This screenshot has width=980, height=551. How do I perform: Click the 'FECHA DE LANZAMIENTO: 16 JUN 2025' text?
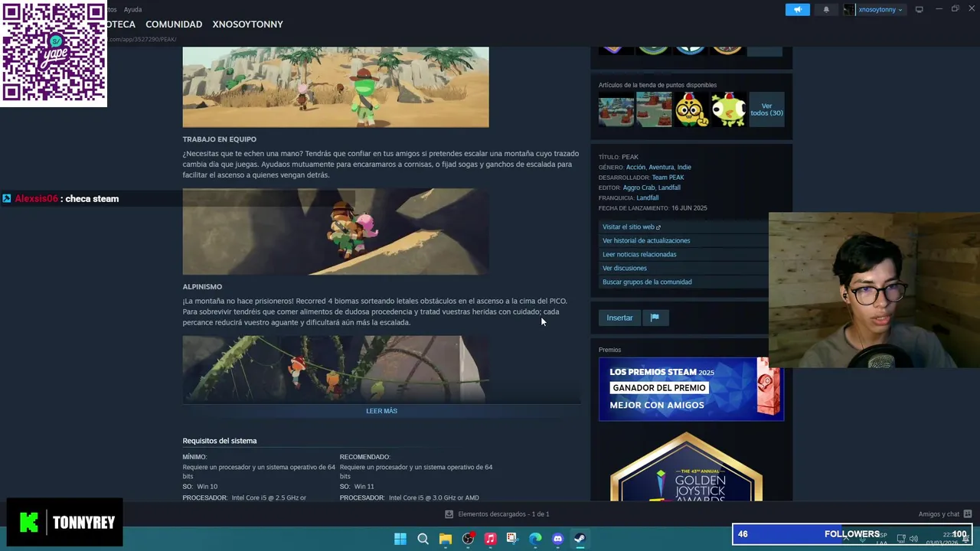click(x=652, y=208)
